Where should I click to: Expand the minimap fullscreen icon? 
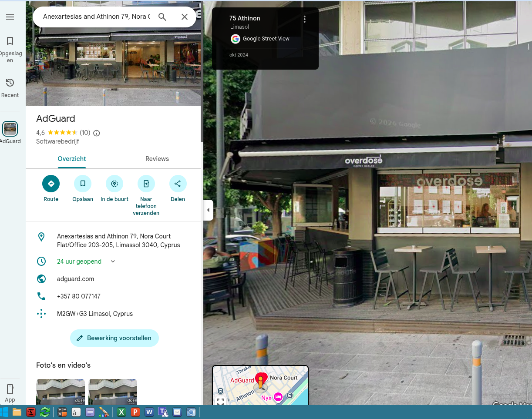coord(220,401)
